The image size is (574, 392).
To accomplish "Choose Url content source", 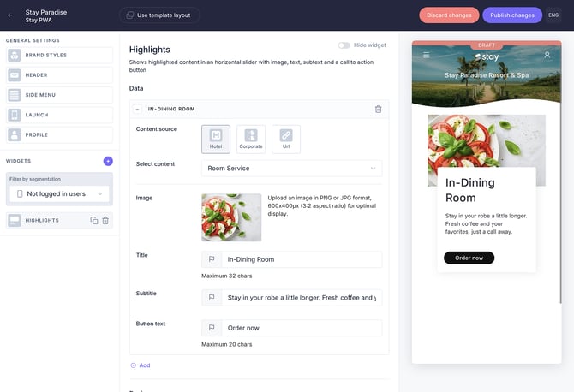I will click(286, 139).
